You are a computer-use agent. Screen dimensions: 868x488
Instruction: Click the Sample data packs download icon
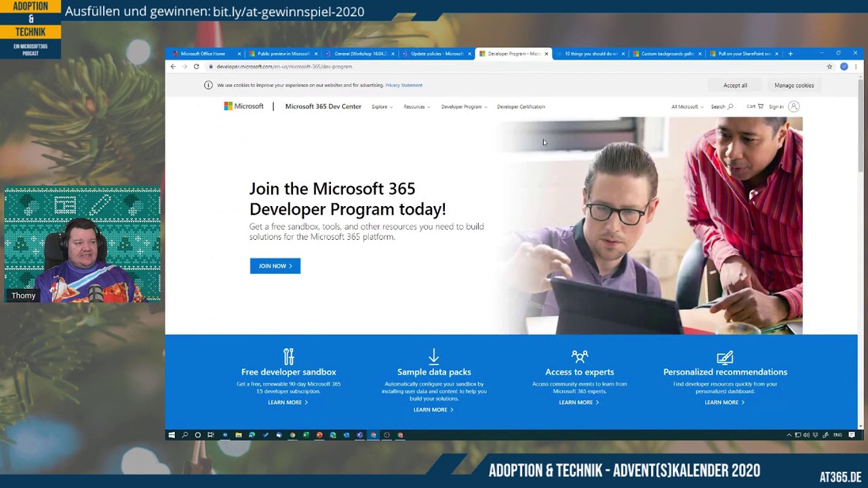click(x=434, y=357)
